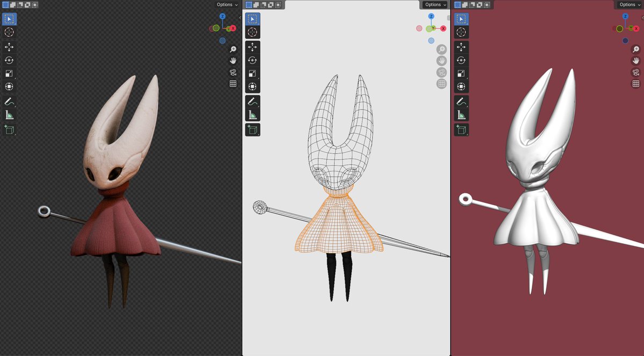Activate the Move tool in left viewport
Screen dimensions: 644x356
coord(9,47)
